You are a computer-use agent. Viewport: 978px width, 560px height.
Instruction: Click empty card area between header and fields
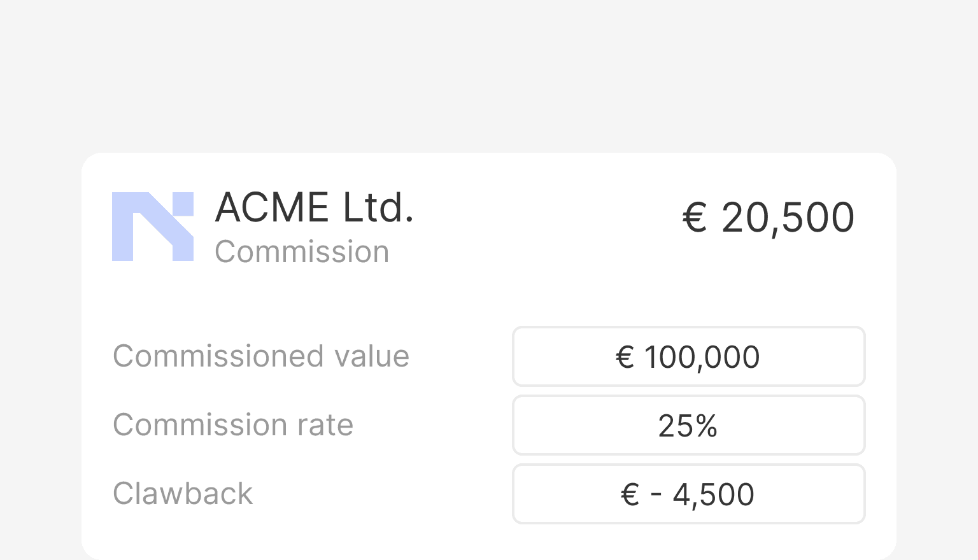tap(489, 296)
